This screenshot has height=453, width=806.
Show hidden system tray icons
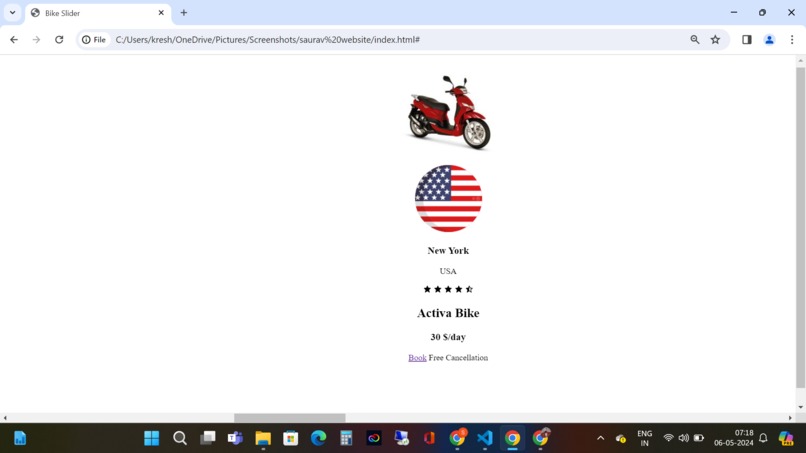click(600, 438)
